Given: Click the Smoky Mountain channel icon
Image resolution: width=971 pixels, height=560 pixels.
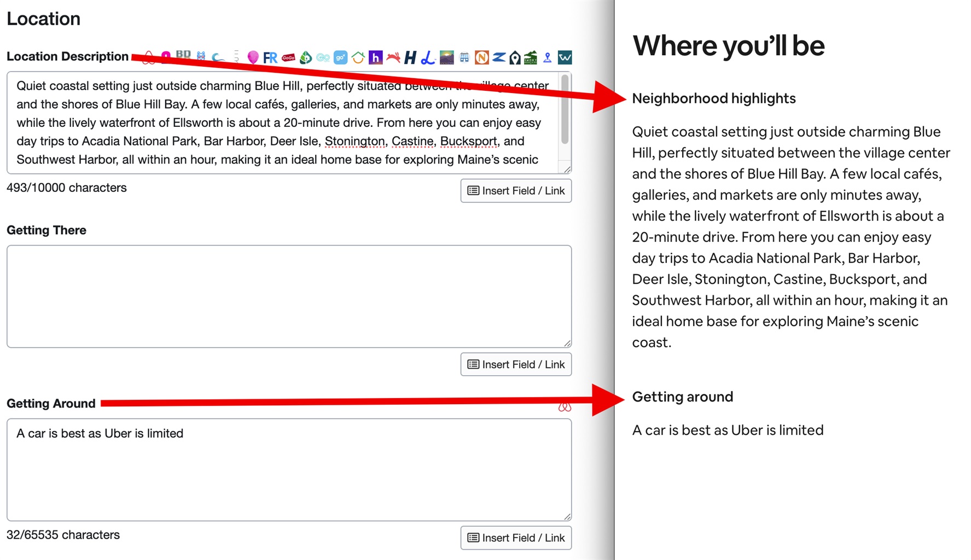Looking at the screenshot, I should 530,57.
